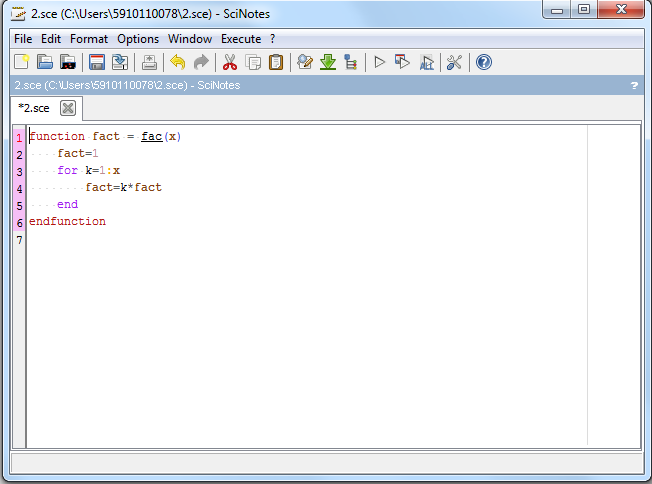
Task: Open the code navigator tree icon
Action: (351, 62)
